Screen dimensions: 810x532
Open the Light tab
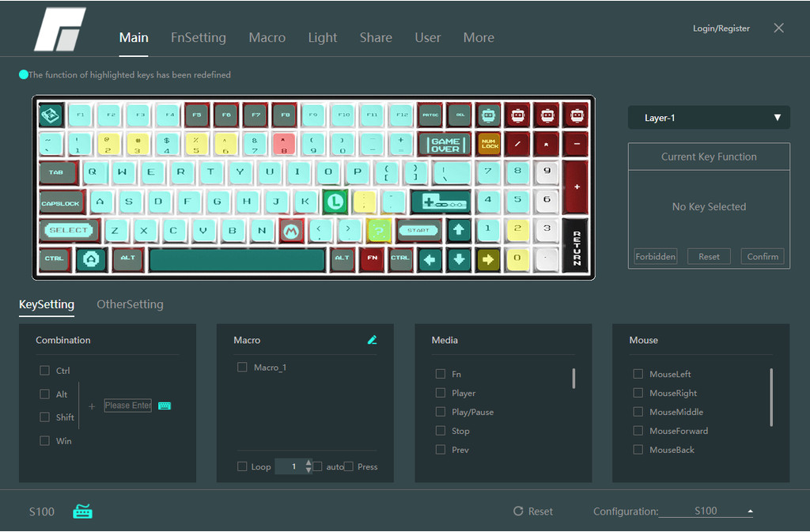pyautogui.click(x=323, y=37)
